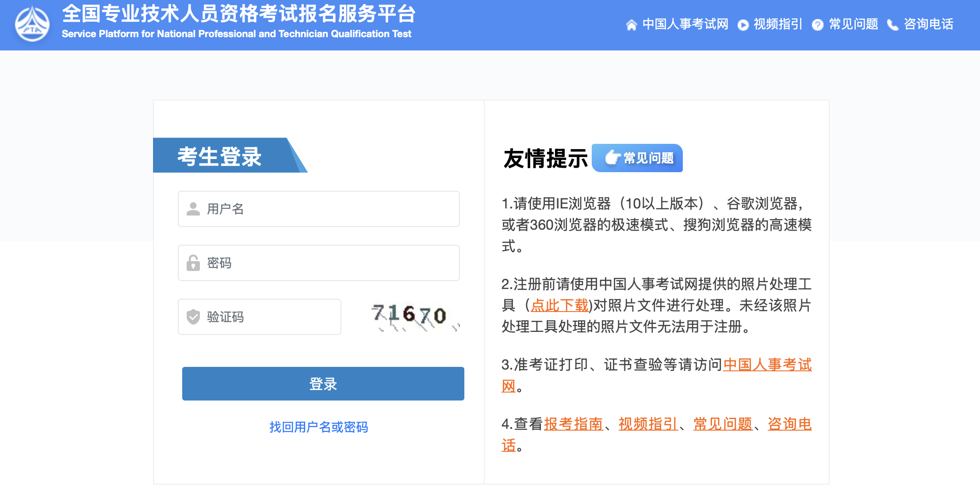Open 找回用户名或密码 link
Screen dimensions: 980x493
tap(319, 427)
